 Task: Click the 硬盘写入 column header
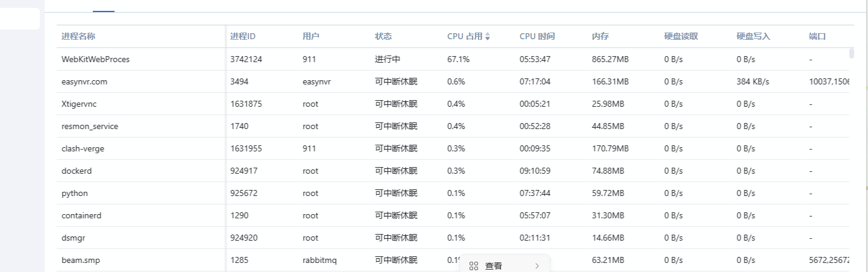click(753, 36)
